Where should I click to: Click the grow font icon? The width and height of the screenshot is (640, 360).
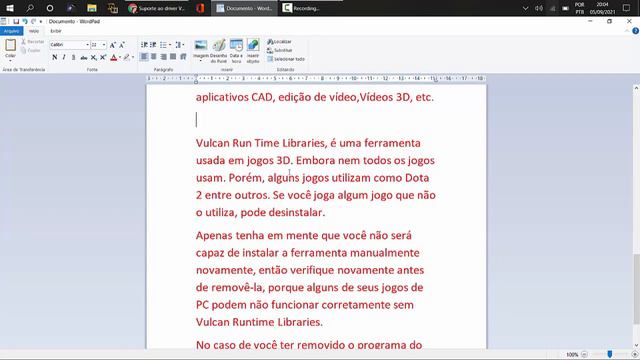113,45
